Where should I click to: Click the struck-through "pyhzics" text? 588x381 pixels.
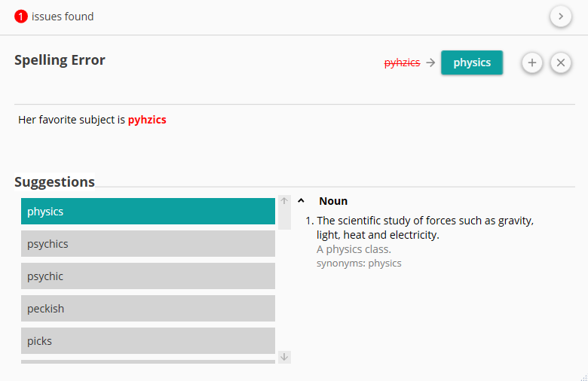click(x=402, y=62)
